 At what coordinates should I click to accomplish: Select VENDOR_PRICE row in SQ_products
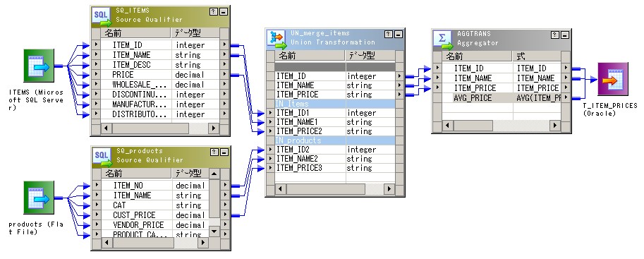155,224
